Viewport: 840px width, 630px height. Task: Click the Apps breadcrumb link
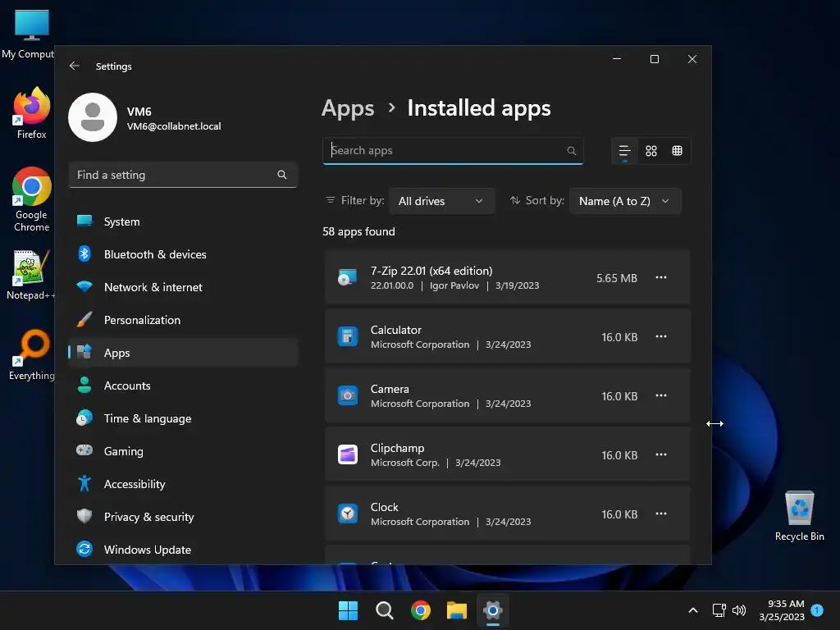(348, 109)
